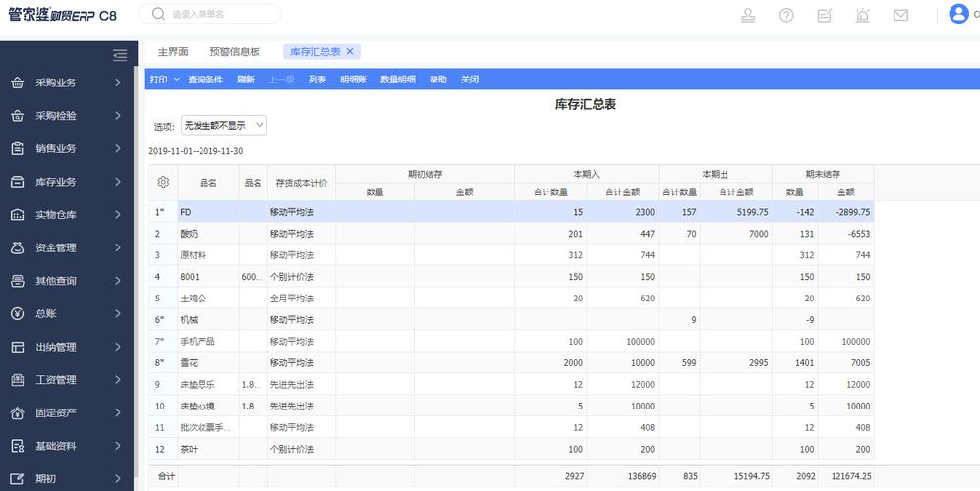Expand the 资金管理 menu chevron
The image size is (980, 491).
118,248
